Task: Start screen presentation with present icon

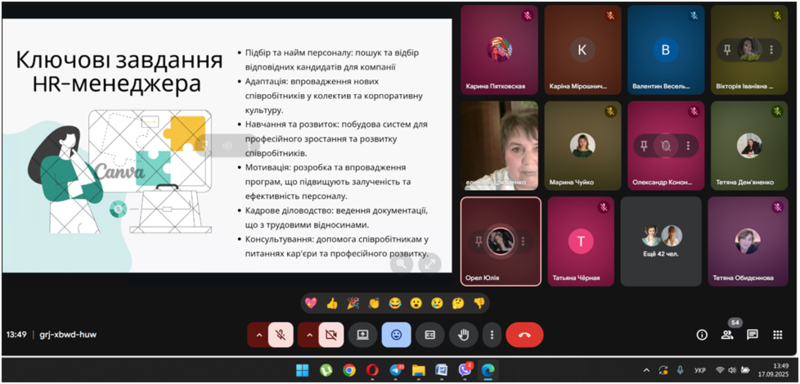Action: pyautogui.click(x=363, y=335)
